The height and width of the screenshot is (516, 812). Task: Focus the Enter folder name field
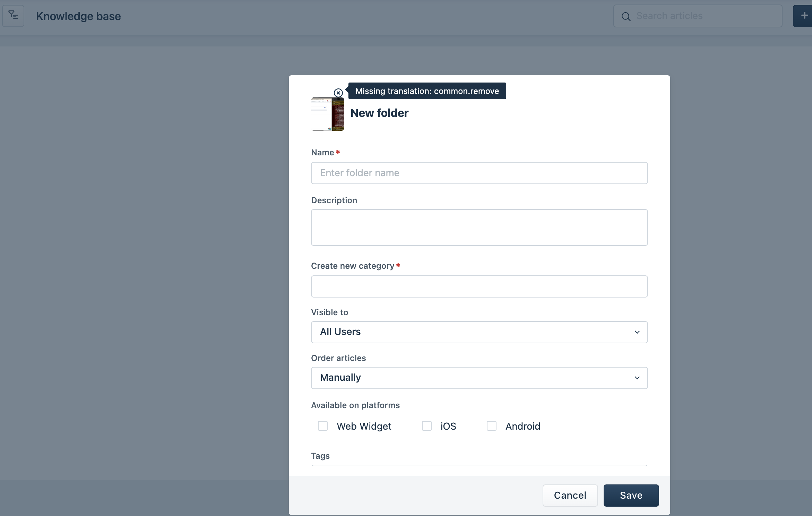point(479,173)
